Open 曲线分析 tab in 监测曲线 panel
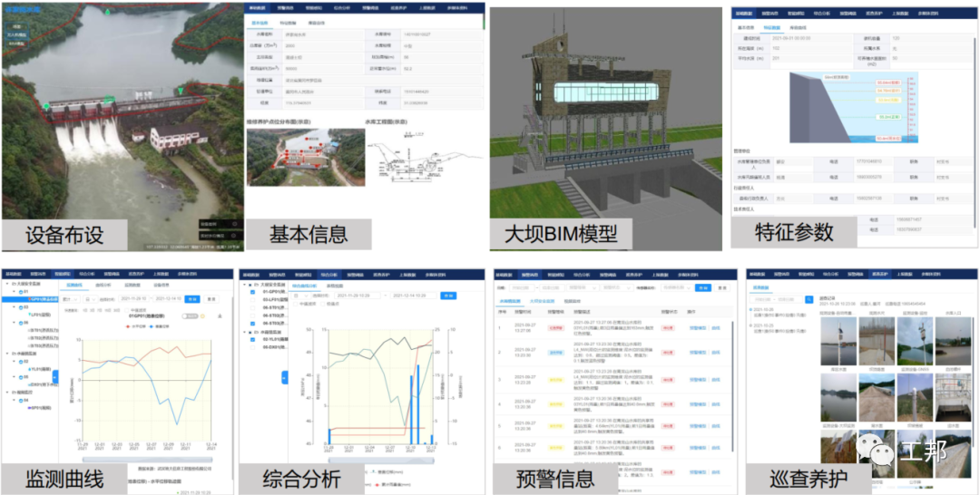Image resolution: width=980 pixels, height=495 pixels. (103, 286)
